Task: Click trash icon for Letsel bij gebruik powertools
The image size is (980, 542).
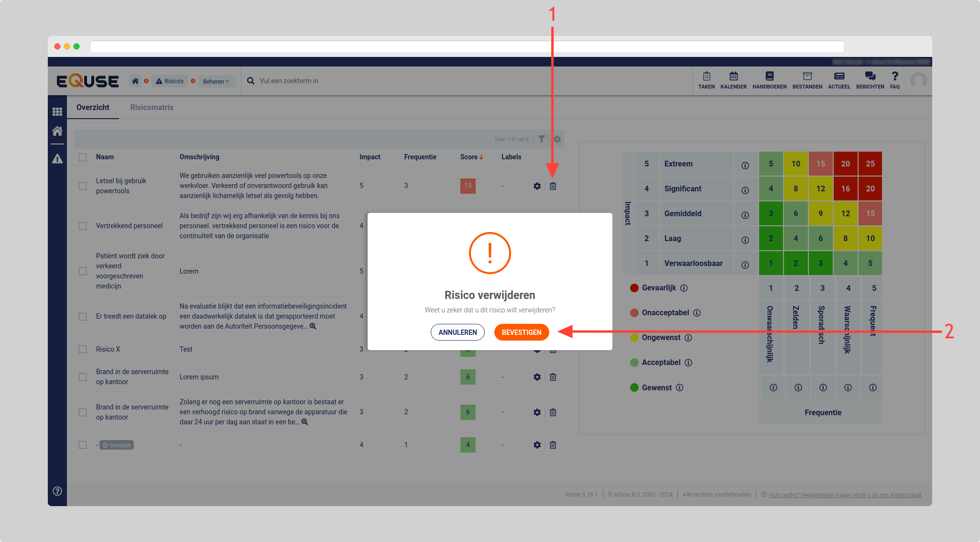Action: pyautogui.click(x=553, y=186)
